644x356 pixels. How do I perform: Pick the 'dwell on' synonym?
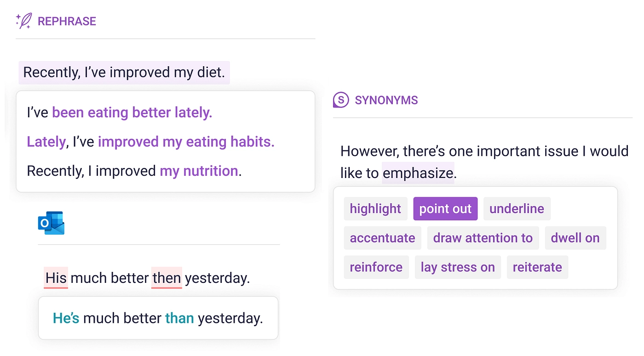point(575,238)
